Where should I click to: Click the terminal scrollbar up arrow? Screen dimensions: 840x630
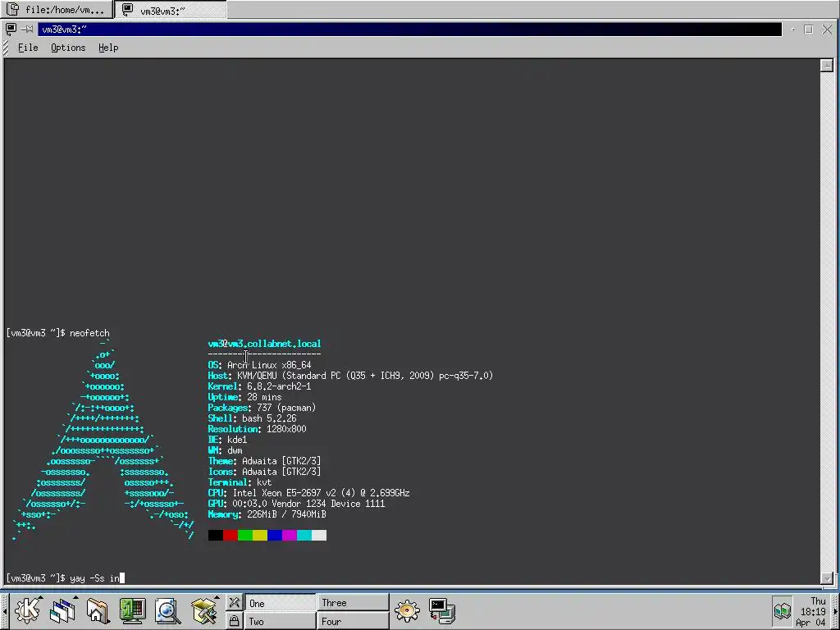[x=827, y=66]
